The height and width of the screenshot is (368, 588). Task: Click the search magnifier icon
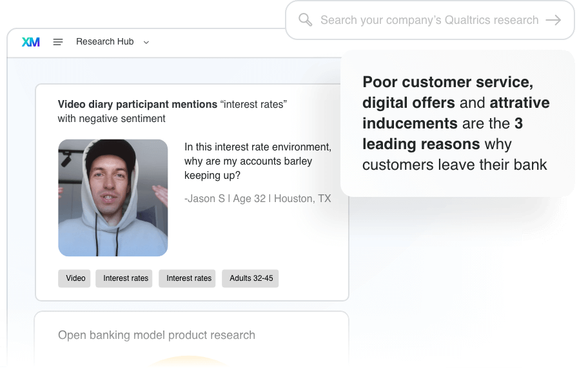tap(306, 20)
